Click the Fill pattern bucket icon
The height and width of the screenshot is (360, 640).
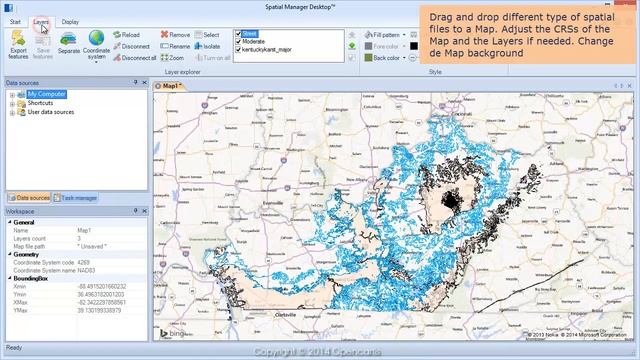click(369, 35)
